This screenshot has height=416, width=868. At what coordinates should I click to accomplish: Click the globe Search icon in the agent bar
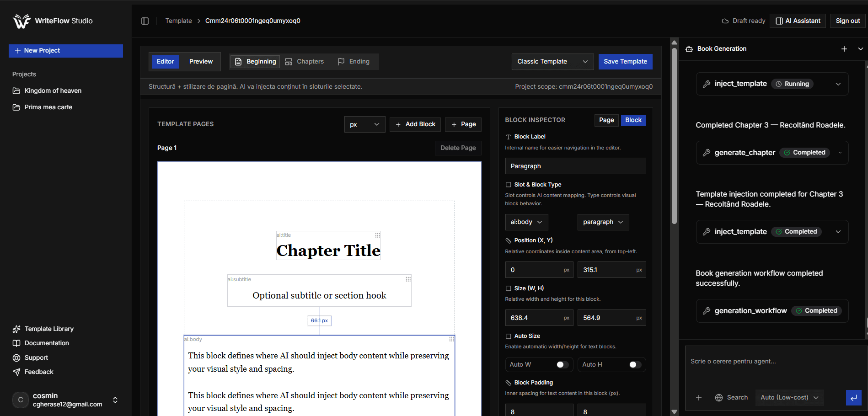point(719,398)
